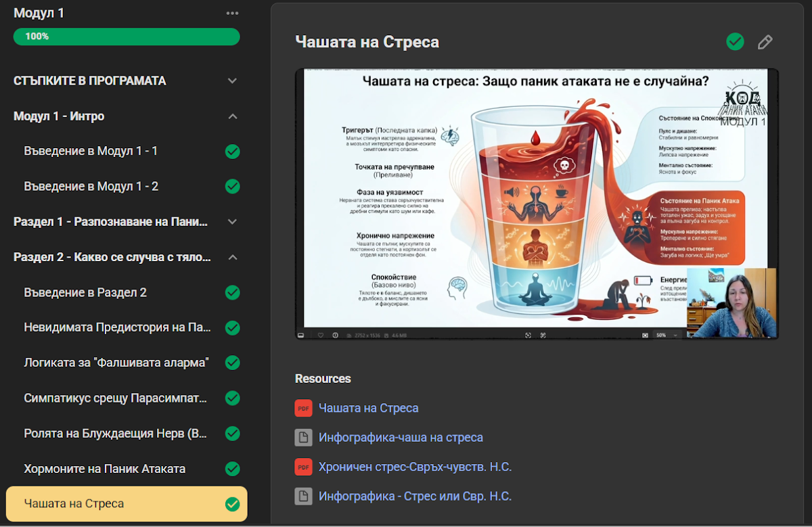Click the Чашата на Стреса lesson title heading
This screenshot has height=527, width=812.
point(367,42)
